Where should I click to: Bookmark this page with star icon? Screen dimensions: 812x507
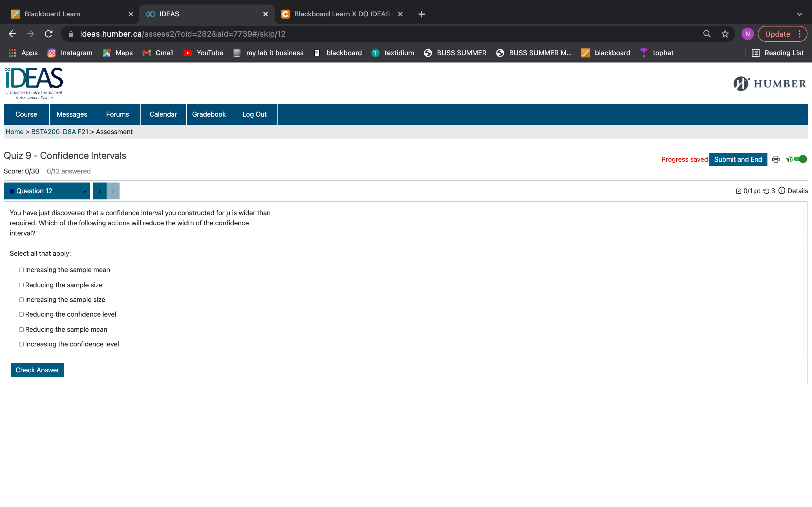pos(725,34)
